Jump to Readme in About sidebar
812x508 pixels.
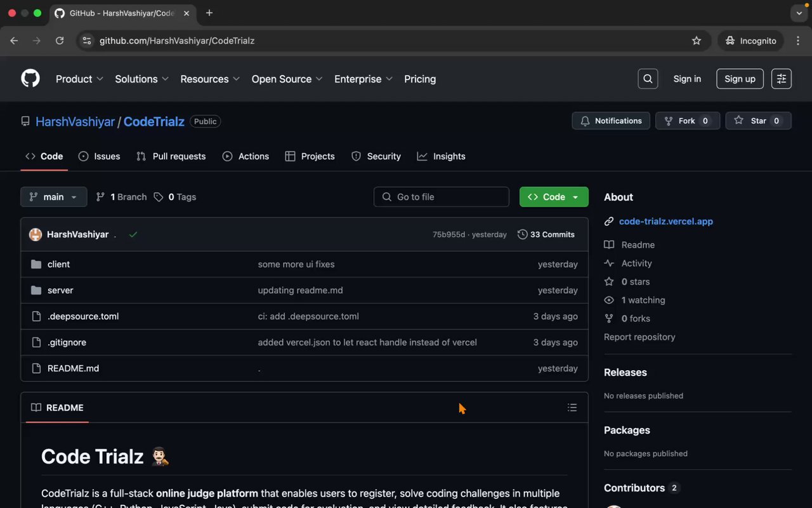click(629, 244)
